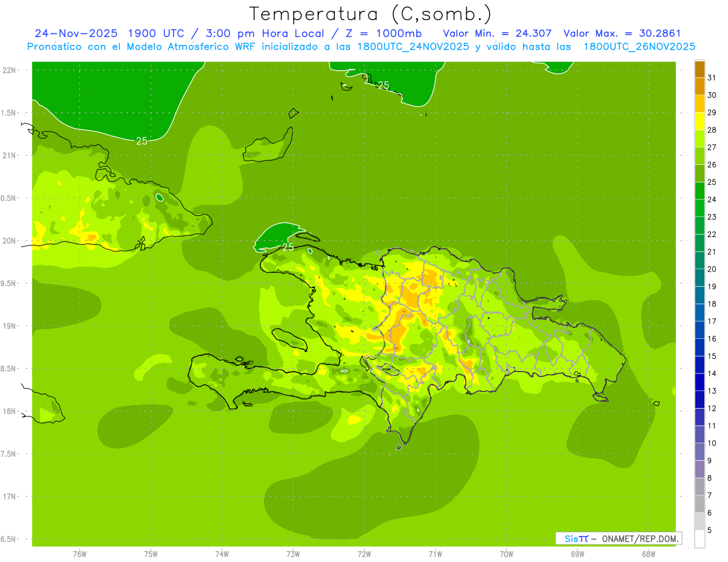728x562 pixels.
Task: Click the "72W" longitude axis label
Action: (x=364, y=554)
